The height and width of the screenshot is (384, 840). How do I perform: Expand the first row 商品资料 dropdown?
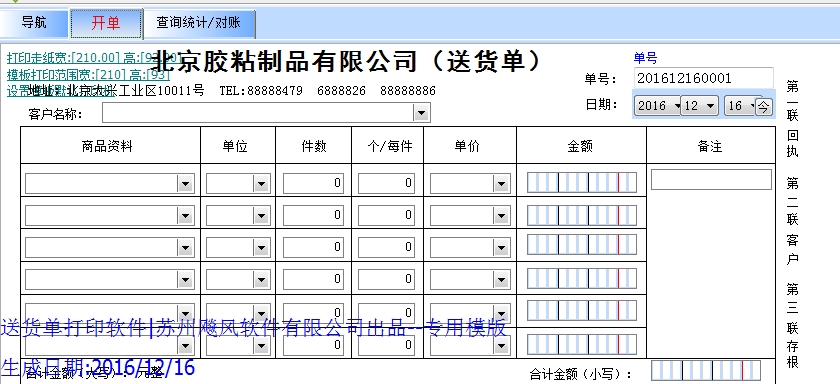point(185,184)
